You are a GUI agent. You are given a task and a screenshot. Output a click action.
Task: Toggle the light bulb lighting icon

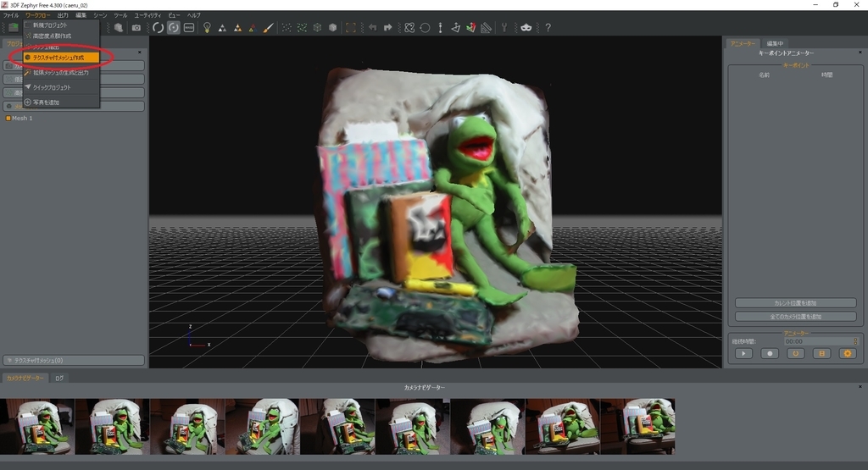tap(207, 28)
